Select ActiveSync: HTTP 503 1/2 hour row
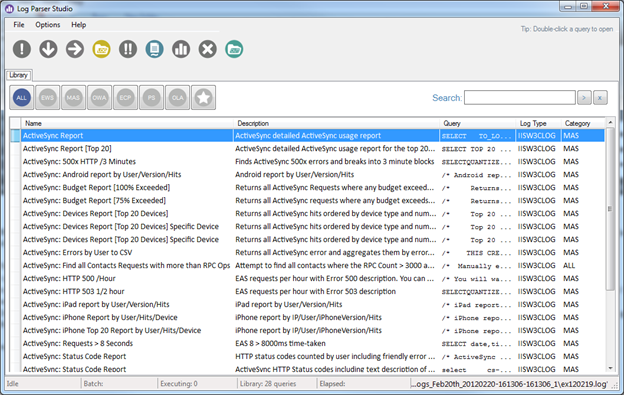The width and height of the screenshot is (624, 395). pyautogui.click(x=307, y=292)
